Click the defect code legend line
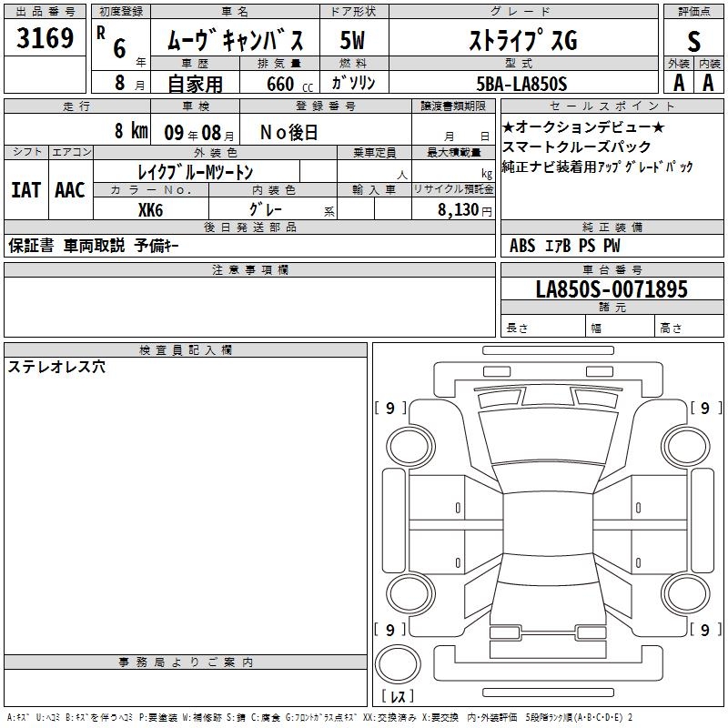 coord(319,717)
